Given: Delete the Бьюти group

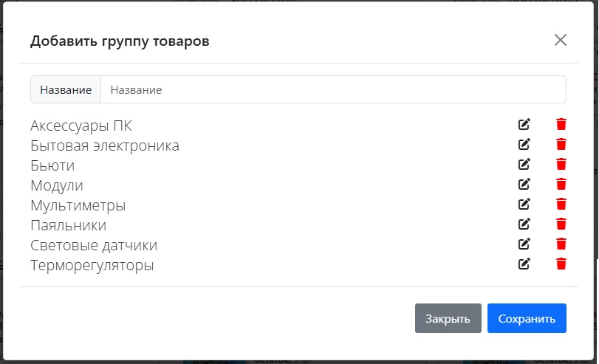Looking at the screenshot, I should [x=561, y=164].
